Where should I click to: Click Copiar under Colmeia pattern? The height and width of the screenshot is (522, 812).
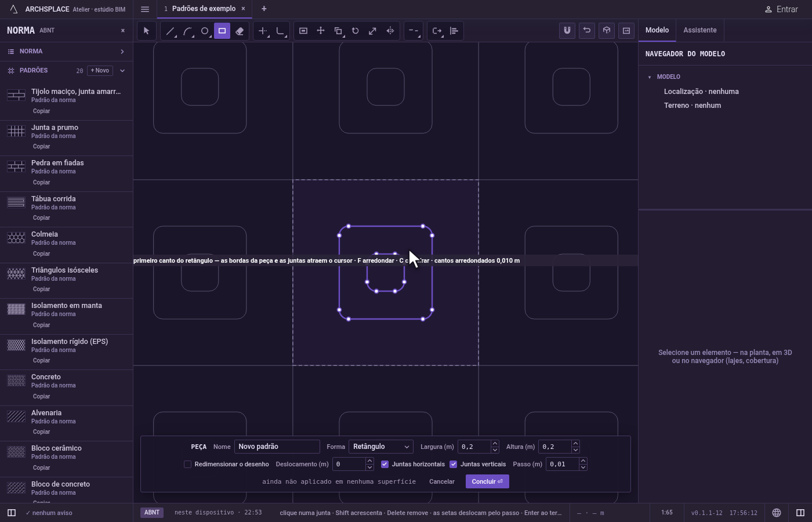(41, 253)
